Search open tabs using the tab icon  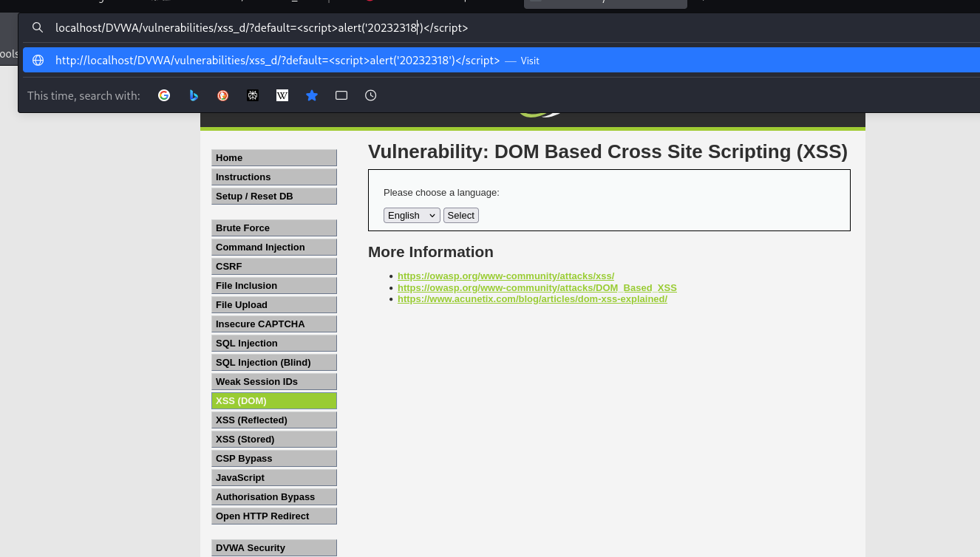(341, 95)
